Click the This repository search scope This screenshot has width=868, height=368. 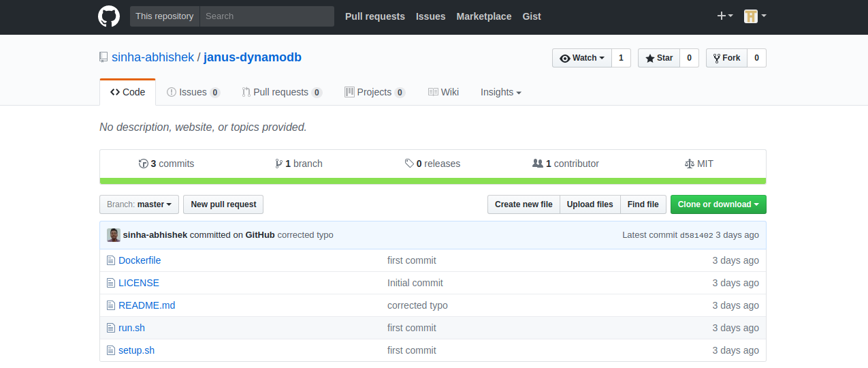[165, 16]
